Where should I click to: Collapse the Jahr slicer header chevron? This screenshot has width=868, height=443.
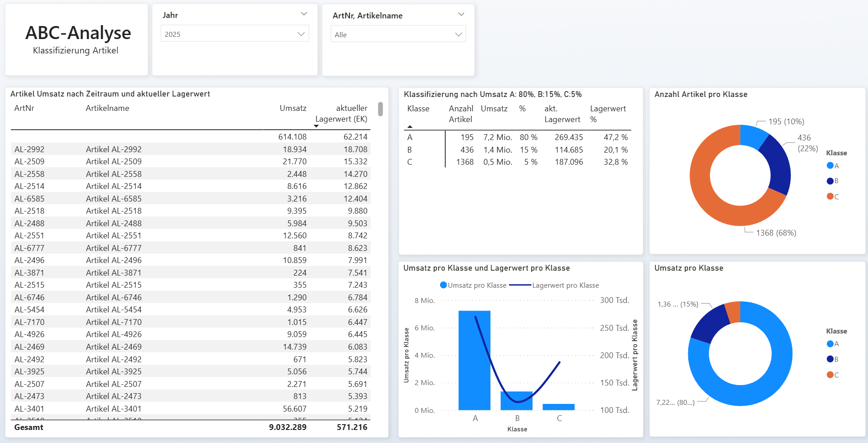[x=304, y=14]
